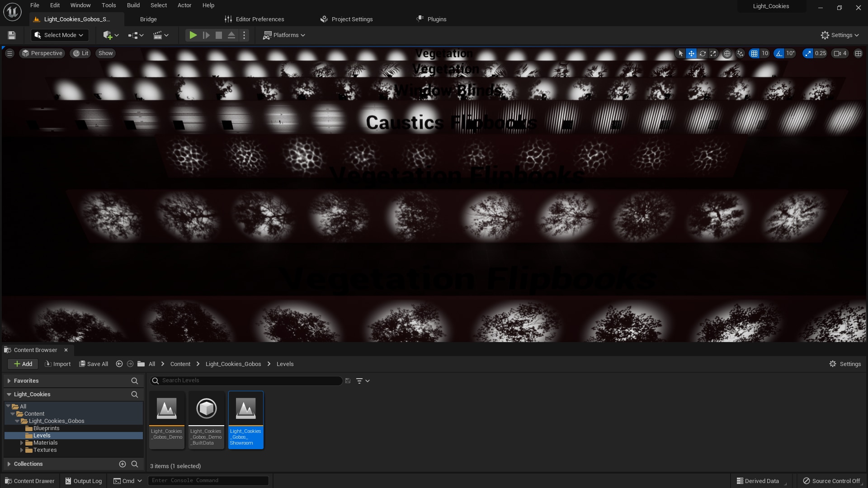Open the Platforms dropdown
This screenshot has width=868, height=488.
click(x=284, y=35)
